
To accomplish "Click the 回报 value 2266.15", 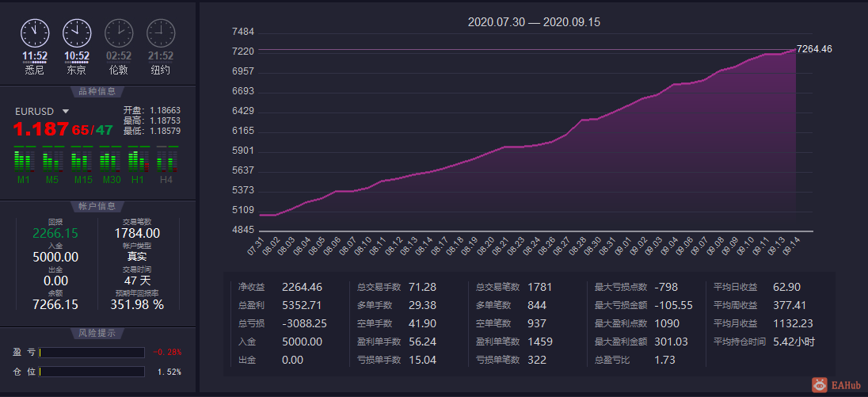I will click(x=55, y=233).
